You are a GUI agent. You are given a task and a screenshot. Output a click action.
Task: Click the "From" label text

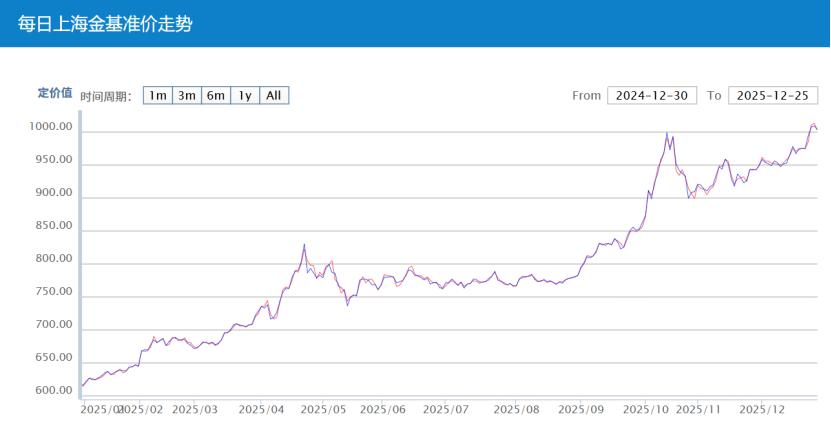coord(586,96)
